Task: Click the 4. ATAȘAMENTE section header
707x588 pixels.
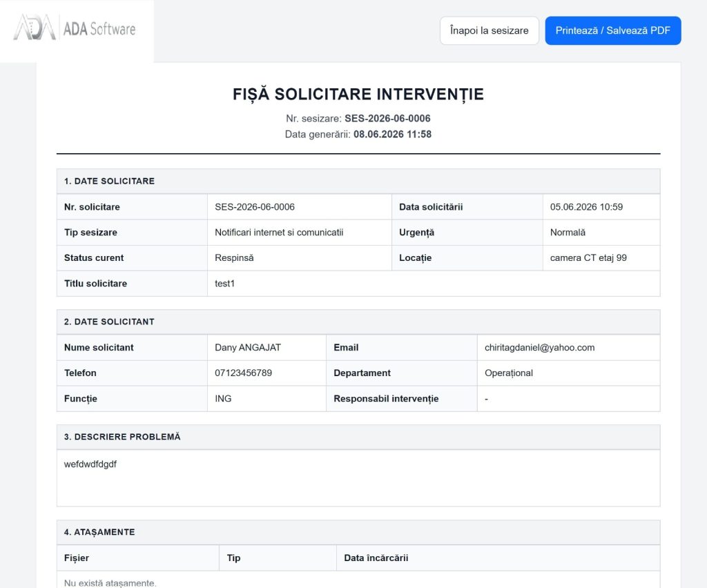Action: 358,532
